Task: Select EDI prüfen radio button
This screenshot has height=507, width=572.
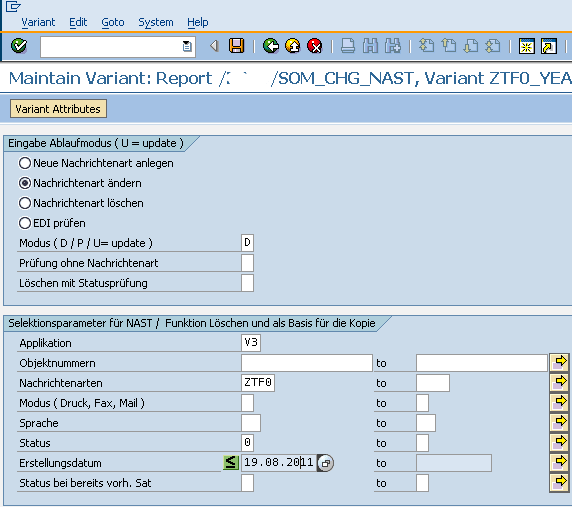Action: [x=25, y=223]
